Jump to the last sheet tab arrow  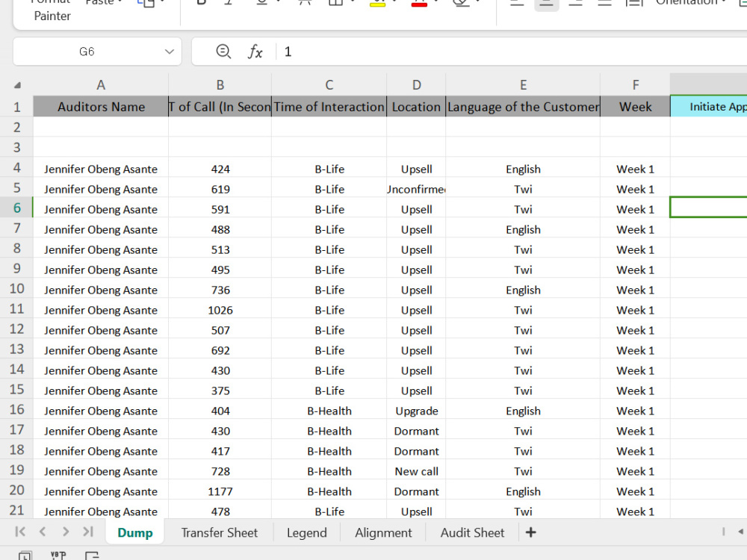pos(87,532)
